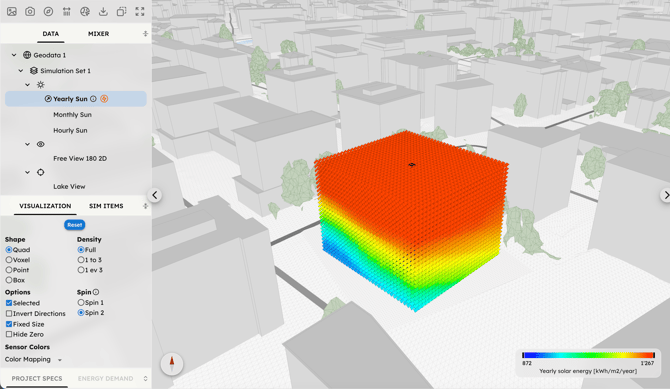Click the orange energy icon beside Yearly Sun
670x389 pixels.
[x=104, y=99]
